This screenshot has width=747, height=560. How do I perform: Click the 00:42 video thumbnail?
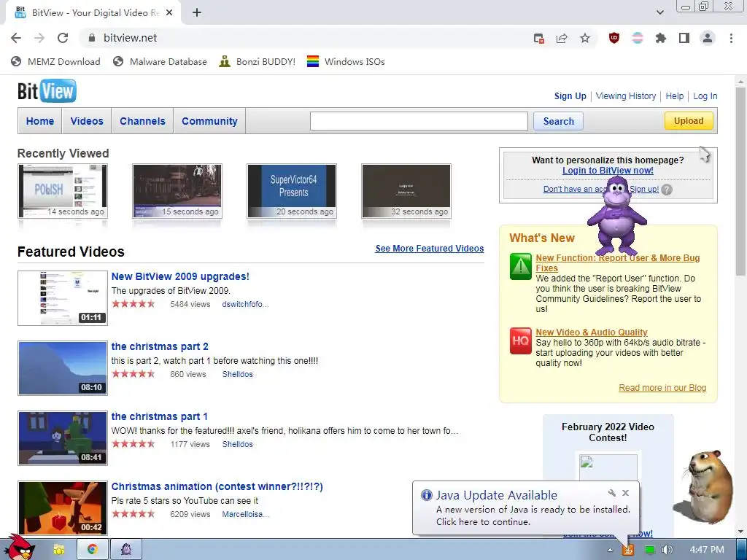tap(63, 507)
